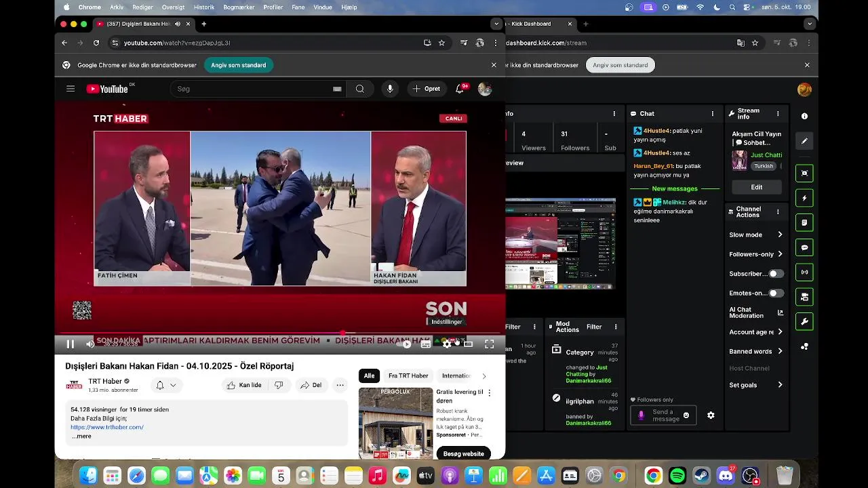Open Finder from the Dock

pyautogui.click(x=88, y=476)
